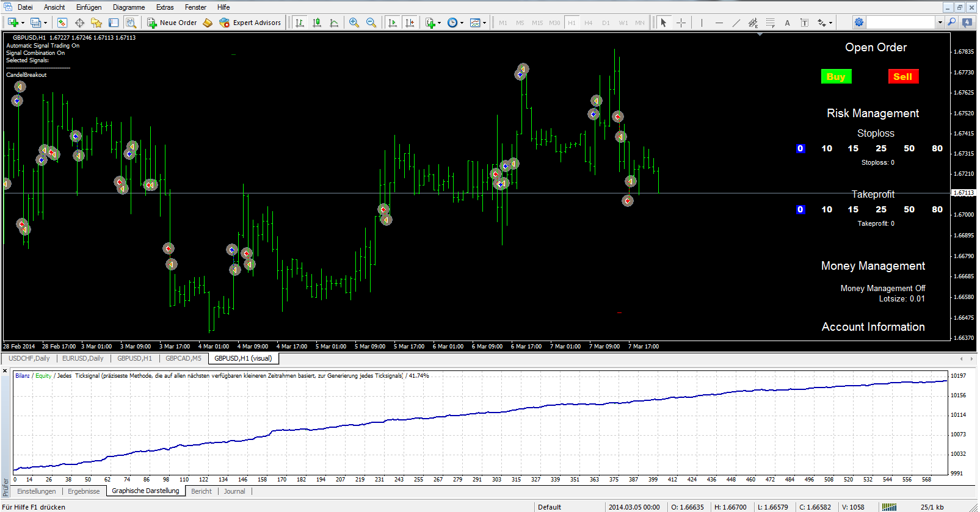Set Takeprofit to 50

coord(909,209)
